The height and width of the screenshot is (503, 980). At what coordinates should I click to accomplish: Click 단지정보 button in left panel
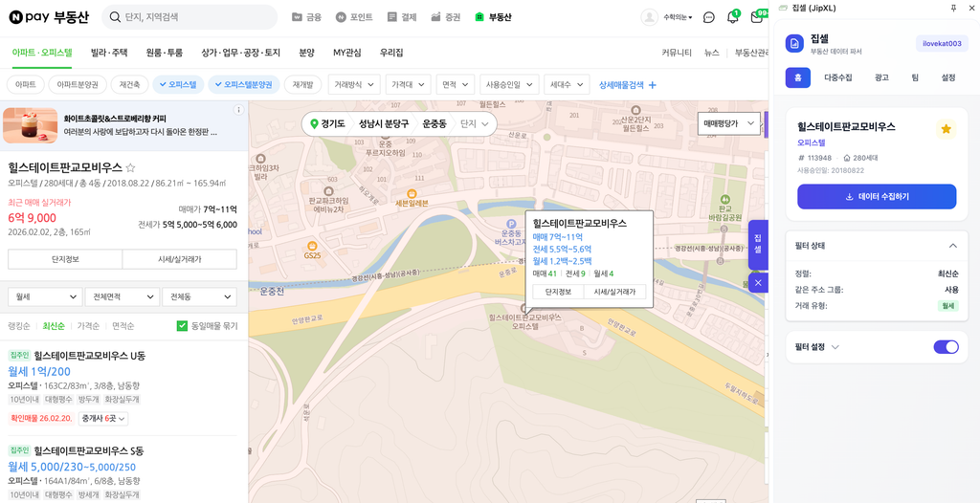point(65,259)
